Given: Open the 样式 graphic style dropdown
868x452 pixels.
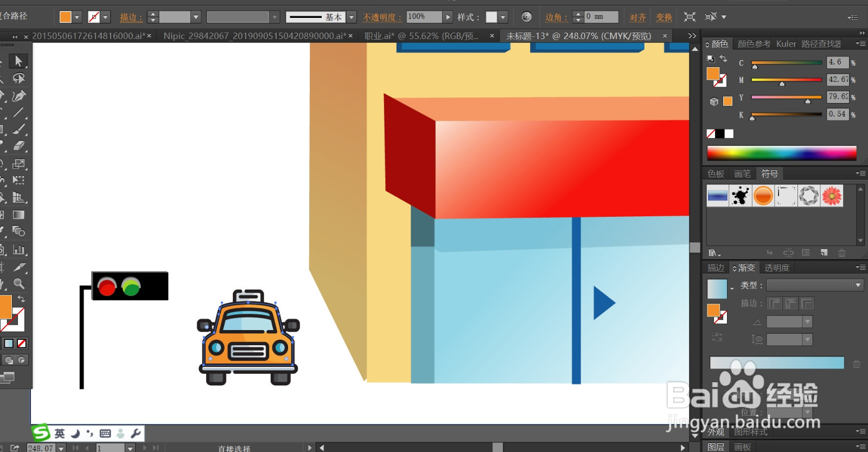Looking at the screenshot, I should [503, 17].
